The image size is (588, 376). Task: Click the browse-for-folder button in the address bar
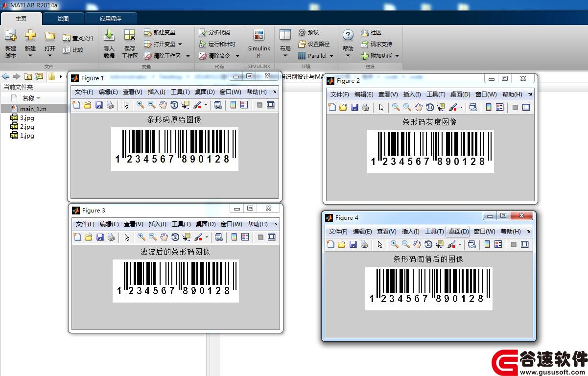pyautogui.click(x=39, y=76)
